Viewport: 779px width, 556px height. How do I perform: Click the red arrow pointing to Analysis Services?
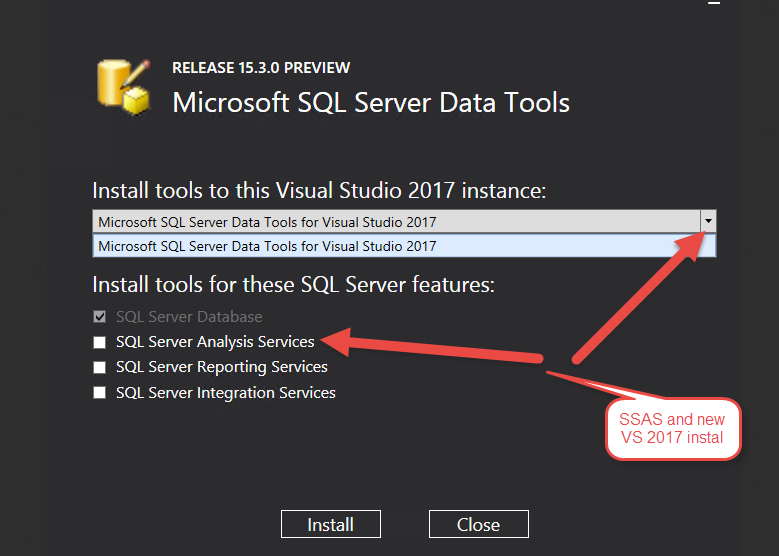[x=440, y=348]
